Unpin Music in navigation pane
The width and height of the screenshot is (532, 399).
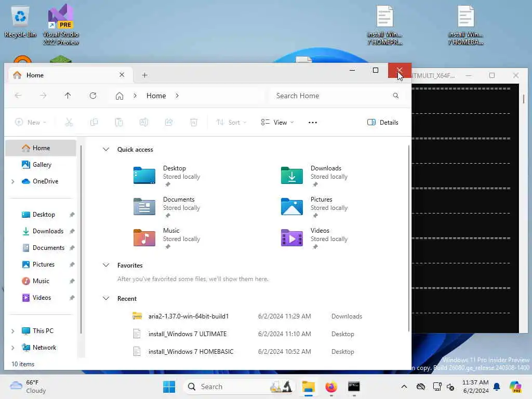click(72, 281)
